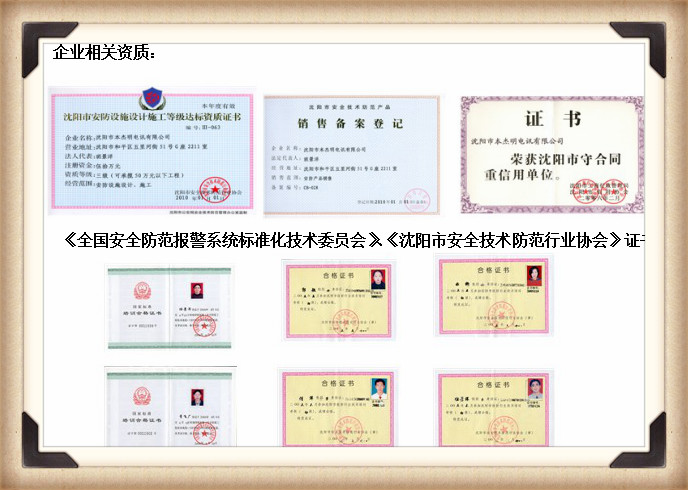The image size is (688, 490).
Task: Click the red star seal on the blue 资质证书
Action: point(212,185)
